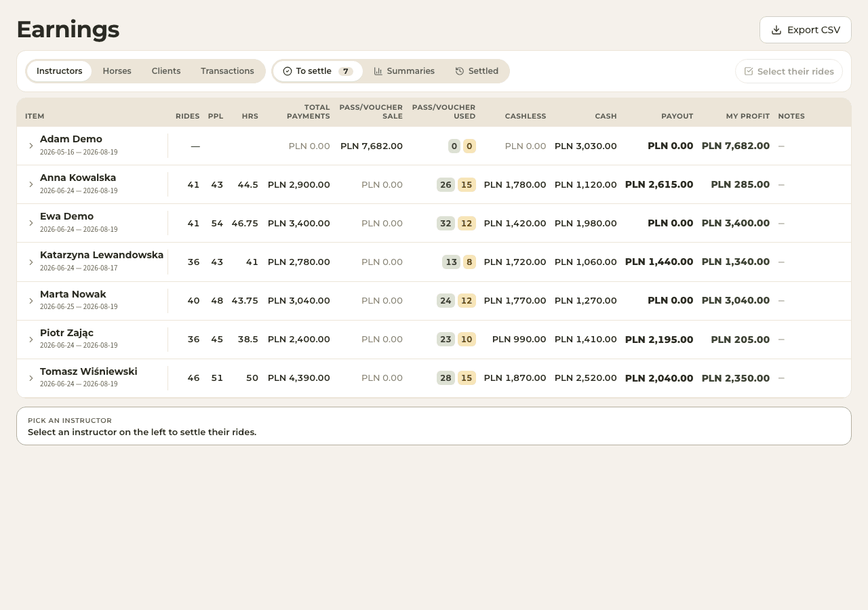Screen dimensions: 868x610
Task: Expand the Ewa Demo row
Action: tap(31, 223)
